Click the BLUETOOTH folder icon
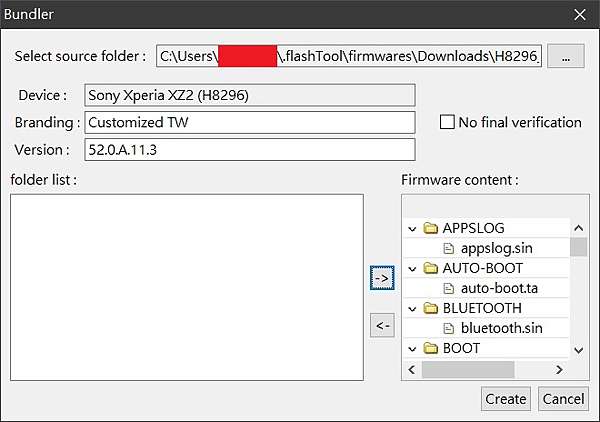The height and width of the screenshot is (422, 600). (430, 308)
